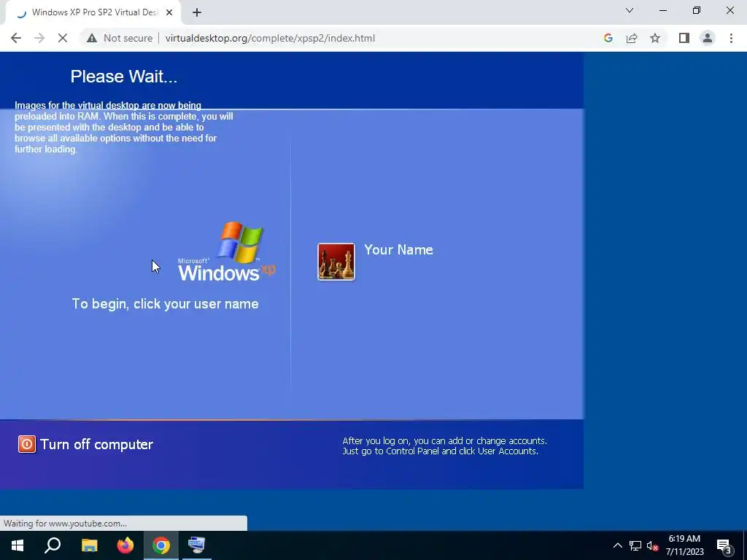Launch File Explorer from the taskbar
Screen dimensions: 747x560
point(89,545)
